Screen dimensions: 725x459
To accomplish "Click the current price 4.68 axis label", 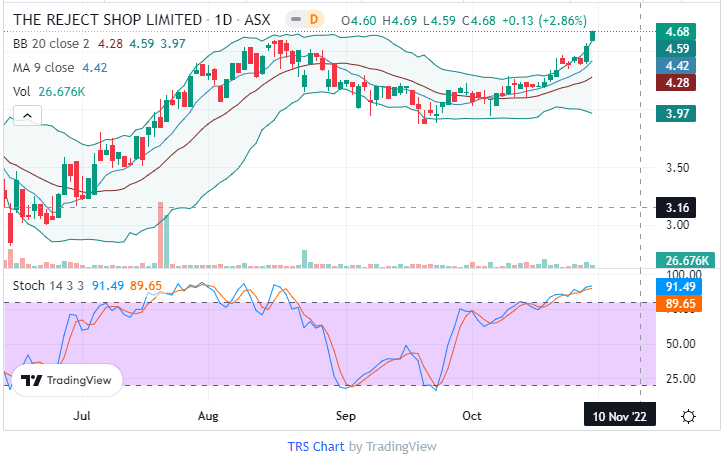I will [x=676, y=32].
